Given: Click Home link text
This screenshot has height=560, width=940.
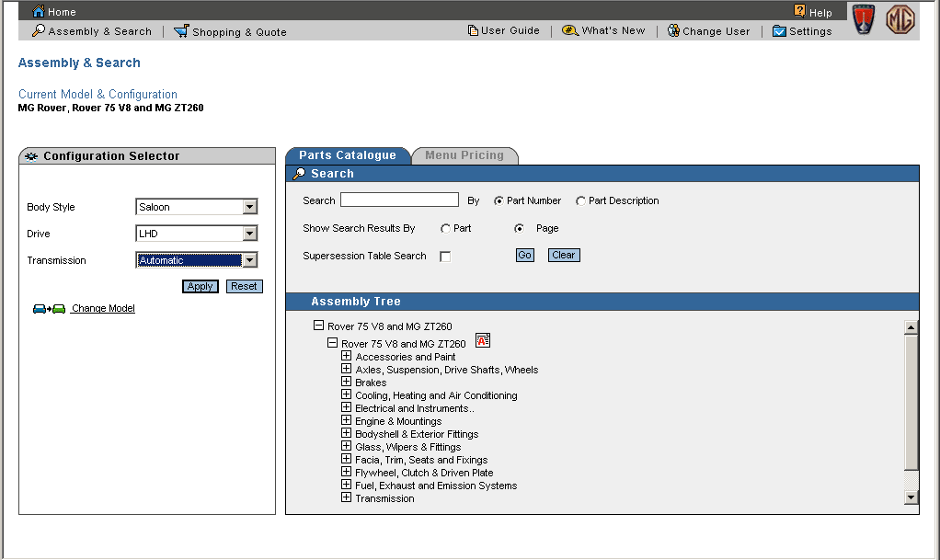Looking at the screenshot, I should (62, 12).
